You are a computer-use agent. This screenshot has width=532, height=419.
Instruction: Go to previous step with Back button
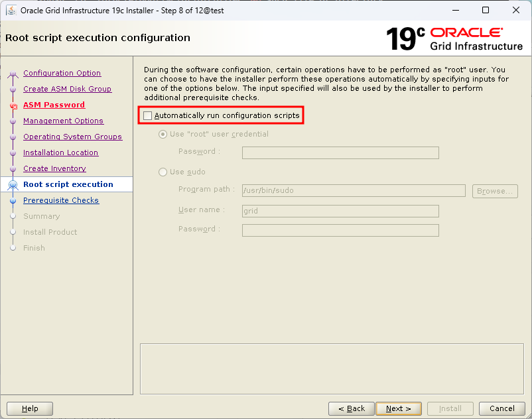coord(351,408)
